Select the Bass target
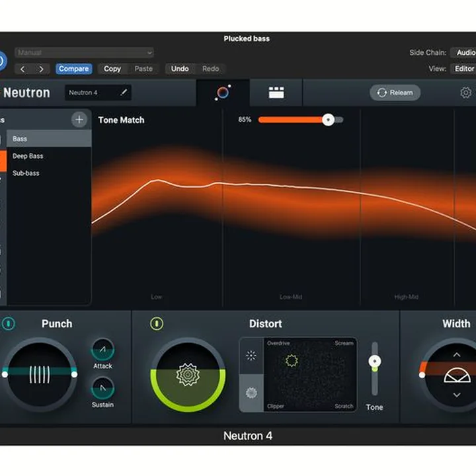 pyautogui.click(x=49, y=139)
